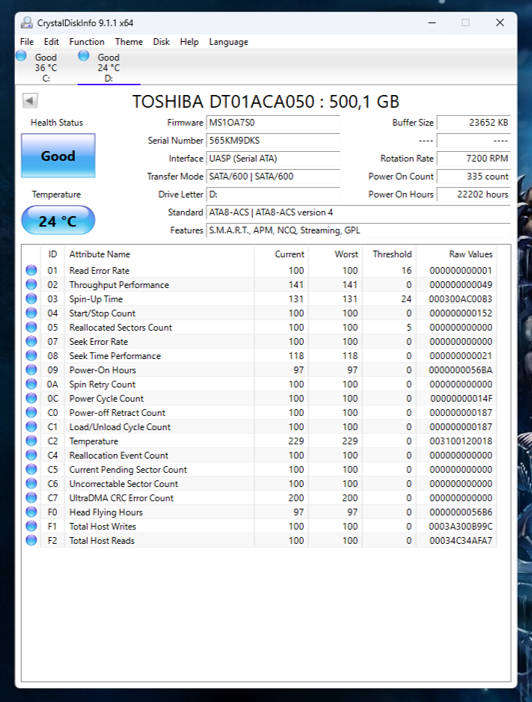Open the Disk menu
The height and width of the screenshot is (702, 532).
[x=161, y=42]
